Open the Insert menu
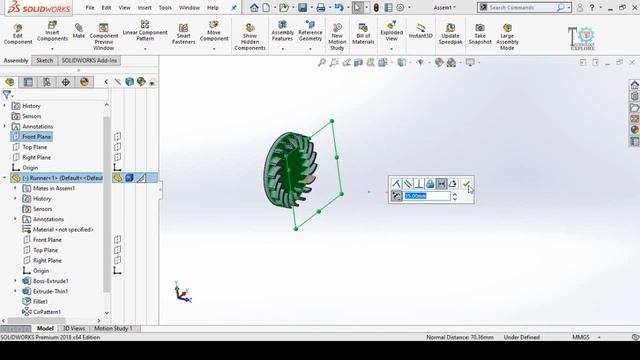The image size is (640, 360). tap(144, 8)
